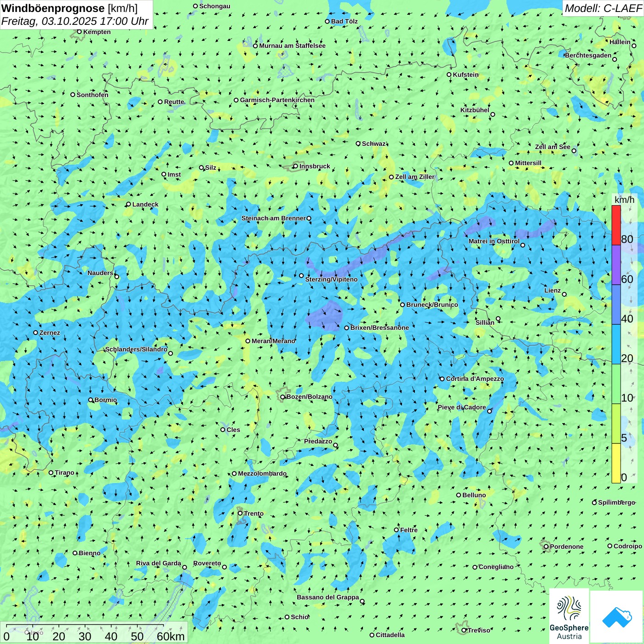
Task: Click the Feltre label
Action: click(x=409, y=530)
